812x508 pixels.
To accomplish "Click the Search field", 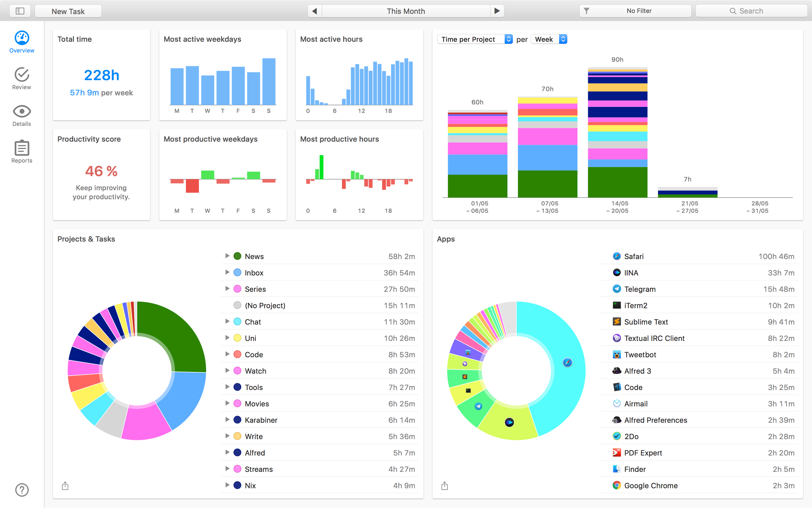I will [x=751, y=11].
